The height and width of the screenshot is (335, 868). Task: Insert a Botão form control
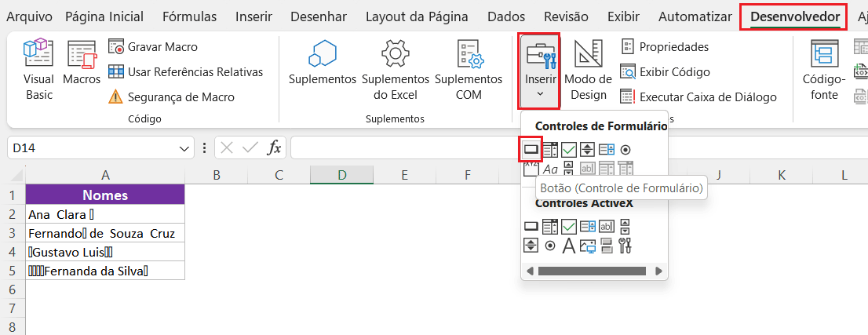click(531, 149)
